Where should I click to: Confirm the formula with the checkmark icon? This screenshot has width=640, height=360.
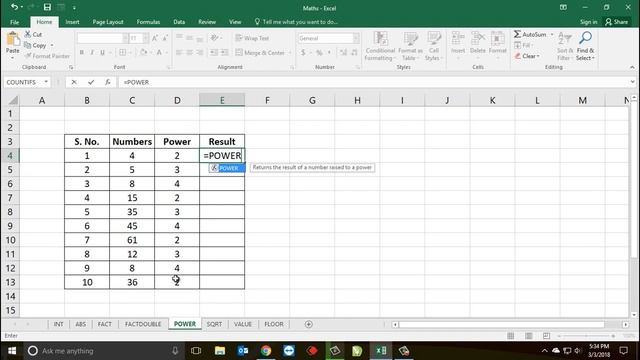click(91, 82)
